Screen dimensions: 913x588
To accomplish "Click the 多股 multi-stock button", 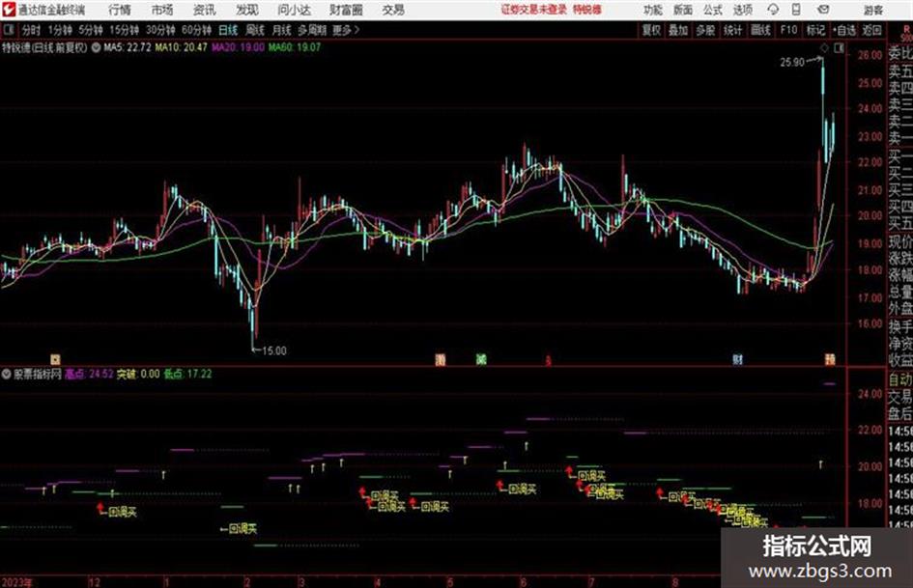I will 705,30.
